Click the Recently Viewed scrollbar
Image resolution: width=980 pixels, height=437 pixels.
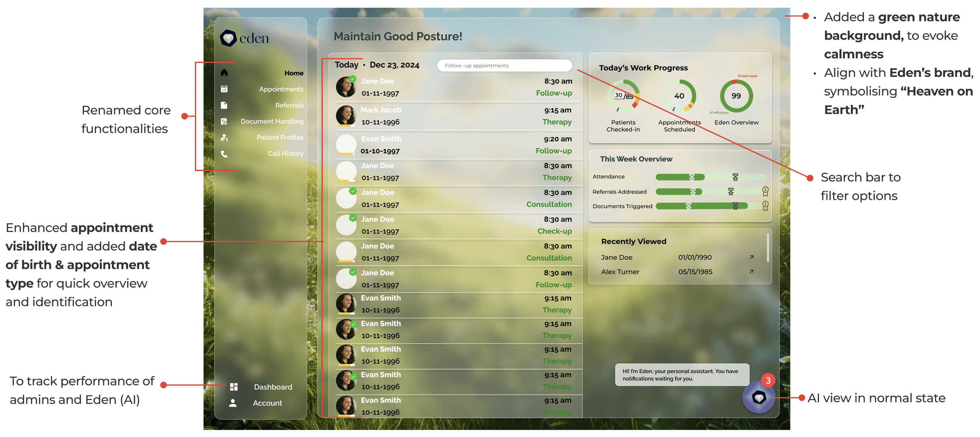coord(768,248)
